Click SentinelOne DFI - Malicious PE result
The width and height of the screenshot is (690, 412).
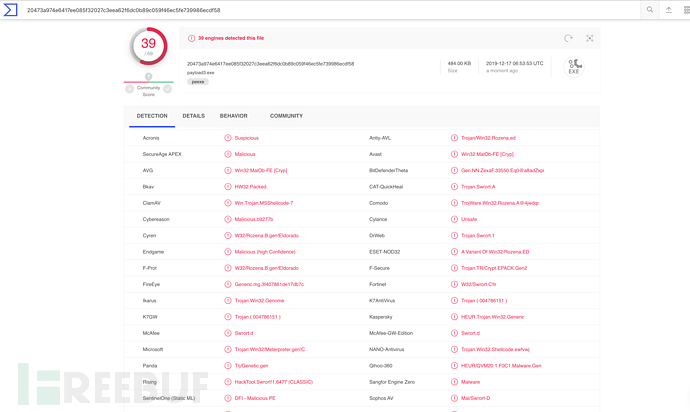(255, 398)
